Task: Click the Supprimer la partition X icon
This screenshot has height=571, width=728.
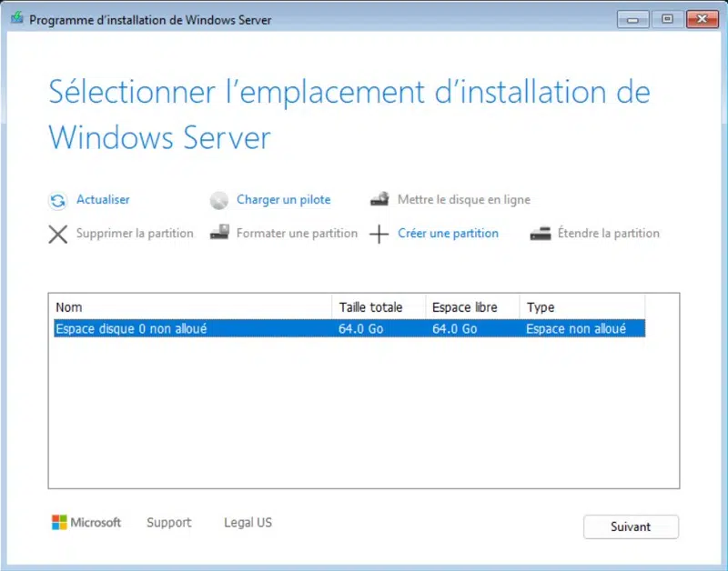Action: point(58,235)
